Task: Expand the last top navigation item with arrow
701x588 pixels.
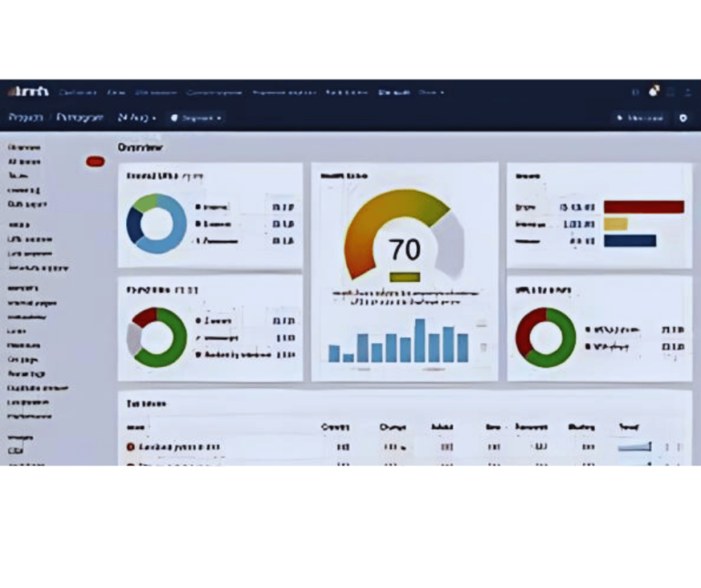Action: point(431,92)
